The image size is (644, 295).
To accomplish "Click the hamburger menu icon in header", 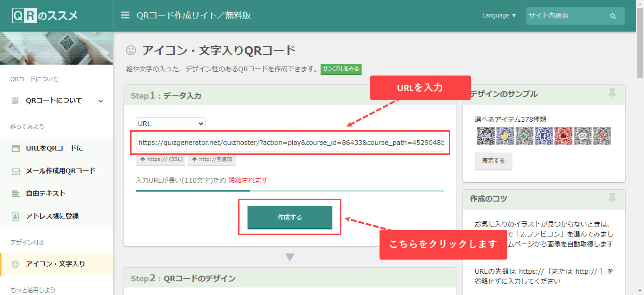I will [125, 16].
